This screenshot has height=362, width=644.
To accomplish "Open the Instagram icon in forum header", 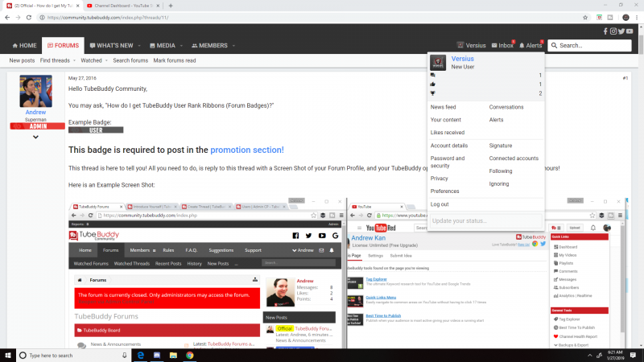I will (x=613, y=31).
